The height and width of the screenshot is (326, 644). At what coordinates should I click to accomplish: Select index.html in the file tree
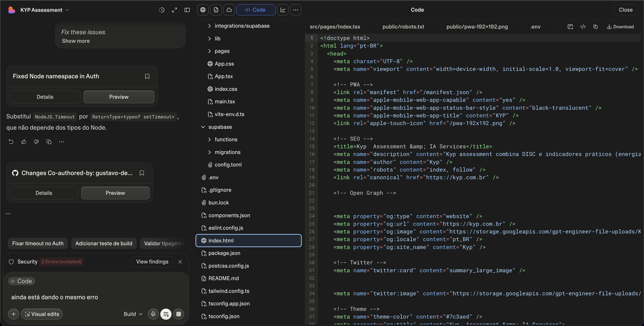click(x=248, y=241)
